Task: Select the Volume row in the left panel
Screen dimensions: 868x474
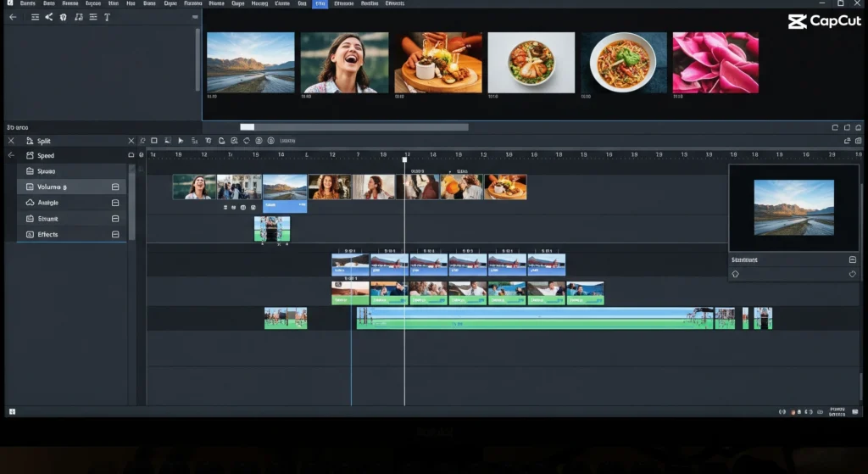Action: pyautogui.click(x=71, y=187)
